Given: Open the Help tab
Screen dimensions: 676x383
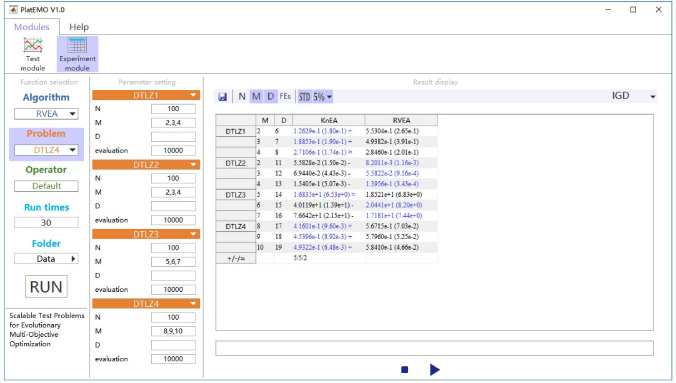Looking at the screenshot, I should [79, 27].
